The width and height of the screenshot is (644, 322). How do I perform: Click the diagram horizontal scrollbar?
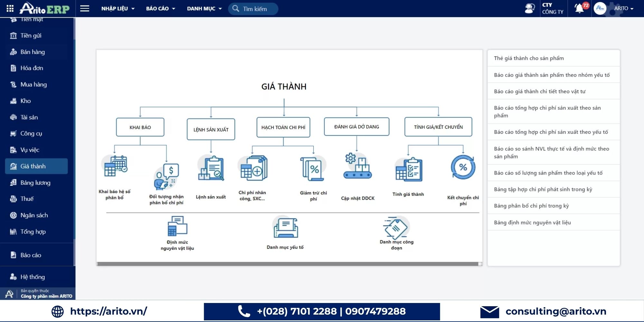click(288, 264)
